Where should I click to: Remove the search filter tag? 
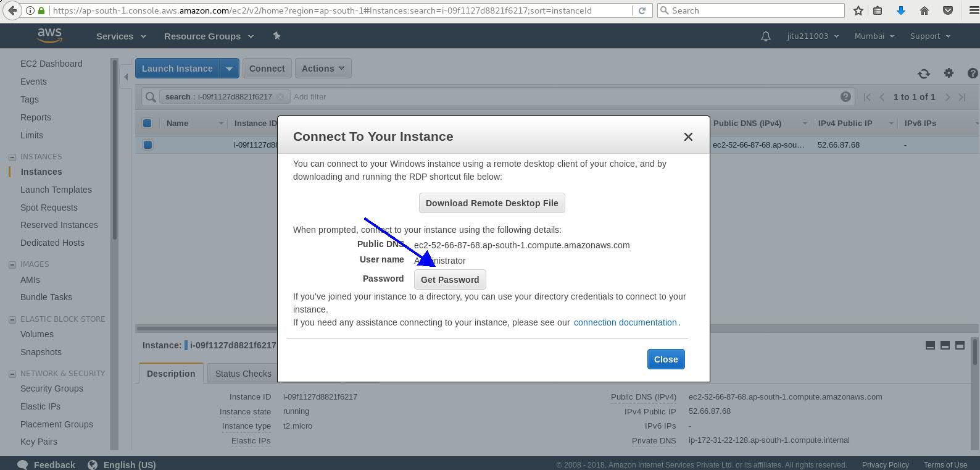pyautogui.click(x=280, y=96)
